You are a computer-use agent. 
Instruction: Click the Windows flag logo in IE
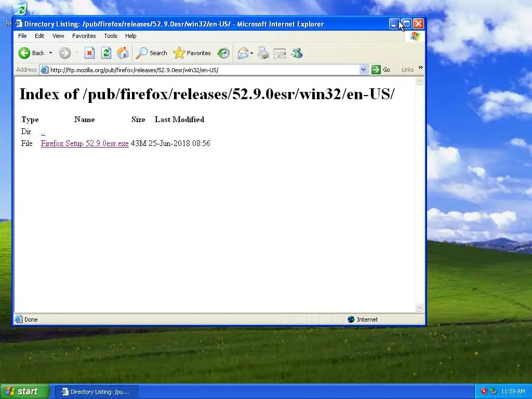(415, 36)
